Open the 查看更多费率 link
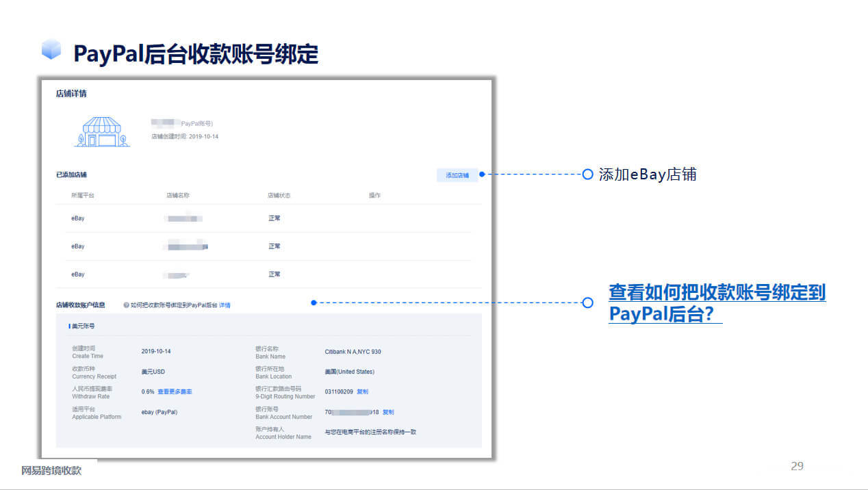 click(x=175, y=391)
